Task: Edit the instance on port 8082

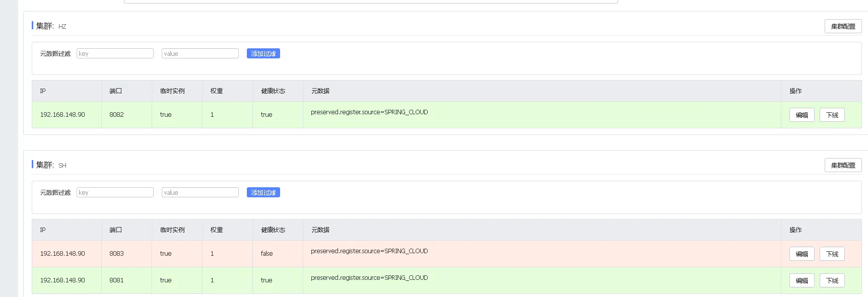Action: [802, 115]
